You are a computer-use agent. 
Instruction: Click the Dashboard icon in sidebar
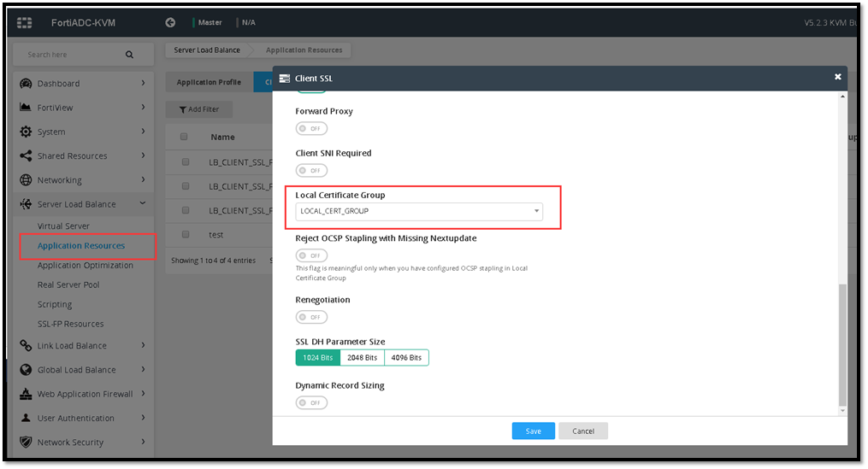[x=26, y=84]
